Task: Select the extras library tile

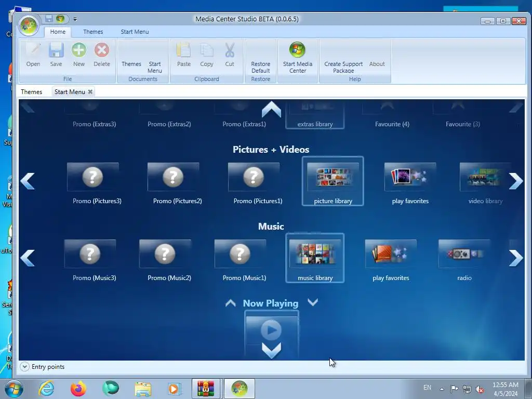Action: click(315, 115)
